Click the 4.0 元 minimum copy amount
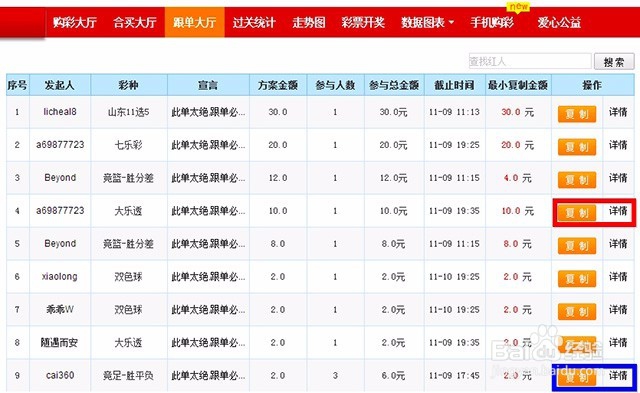Screen dimensions: 640x393 (518, 178)
